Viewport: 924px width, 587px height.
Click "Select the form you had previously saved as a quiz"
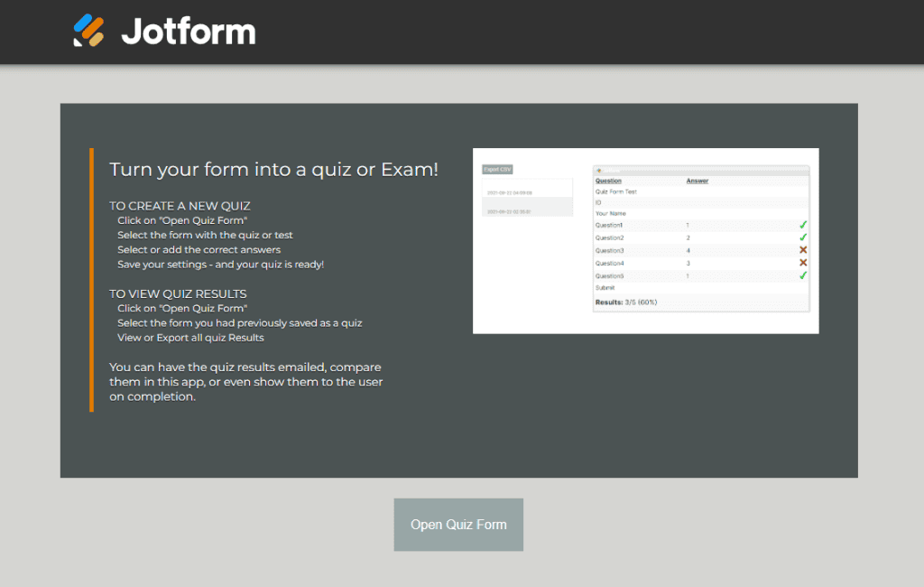(240, 322)
